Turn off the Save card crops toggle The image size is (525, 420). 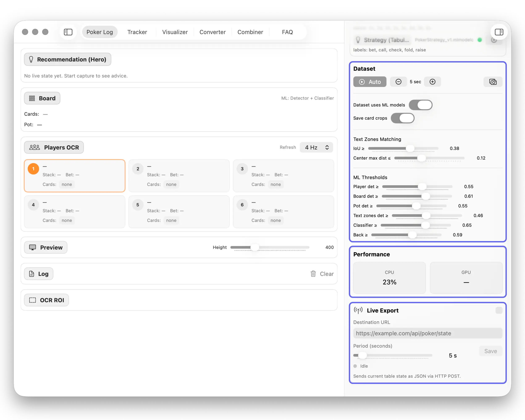point(403,118)
